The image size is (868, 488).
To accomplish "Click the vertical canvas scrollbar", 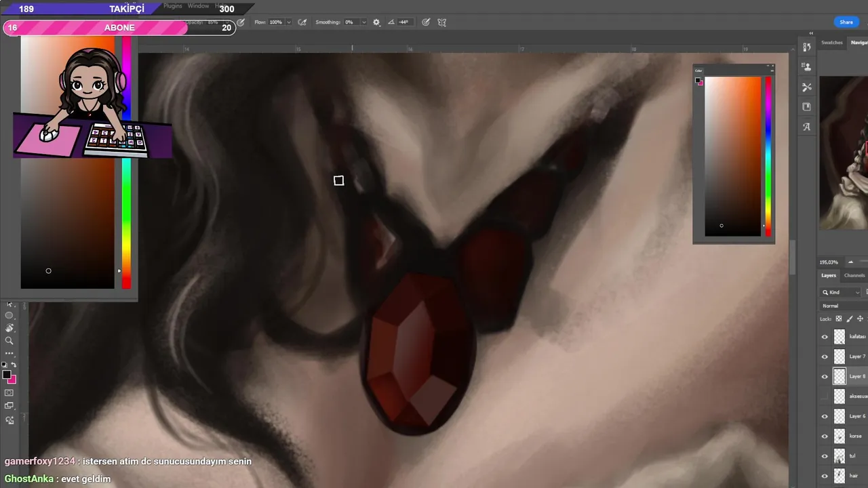I will (x=793, y=258).
